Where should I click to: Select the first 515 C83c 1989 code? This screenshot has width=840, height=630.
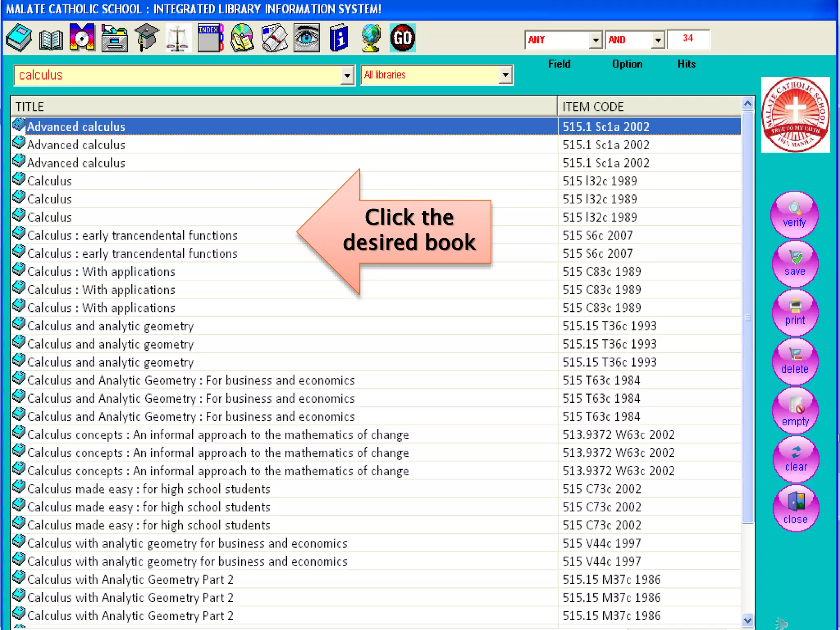(x=602, y=272)
